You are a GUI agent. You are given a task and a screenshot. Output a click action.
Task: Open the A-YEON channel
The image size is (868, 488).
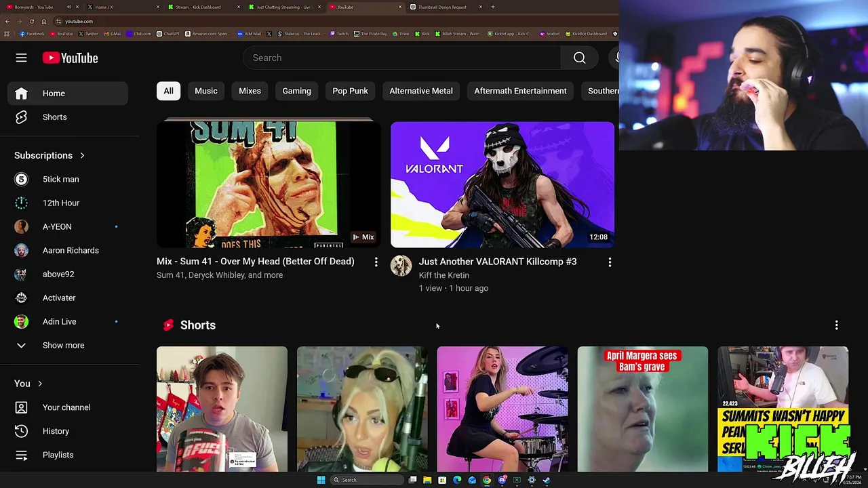pos(67,226)
